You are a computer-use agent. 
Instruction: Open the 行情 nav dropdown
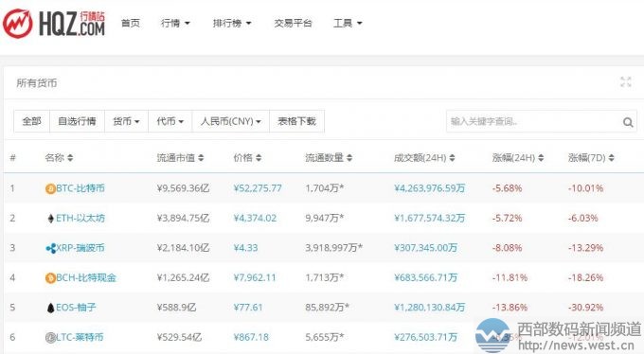pyautogui.click(x=175, y=24)
